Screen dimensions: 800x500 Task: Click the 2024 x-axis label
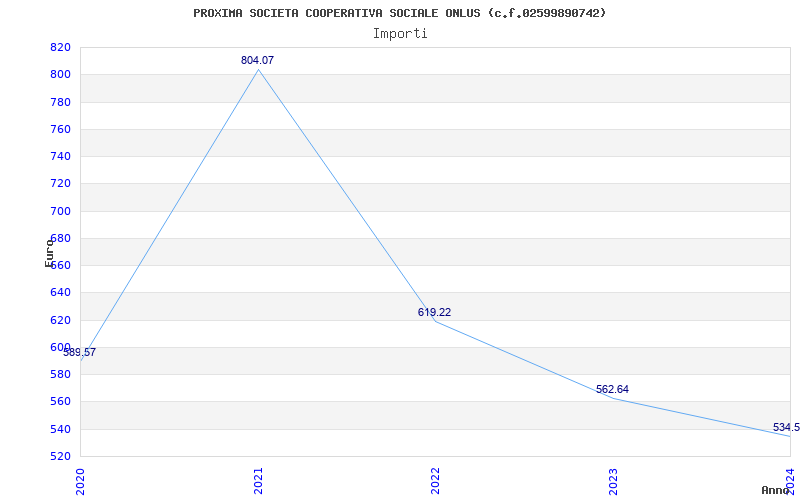(790, 481)
